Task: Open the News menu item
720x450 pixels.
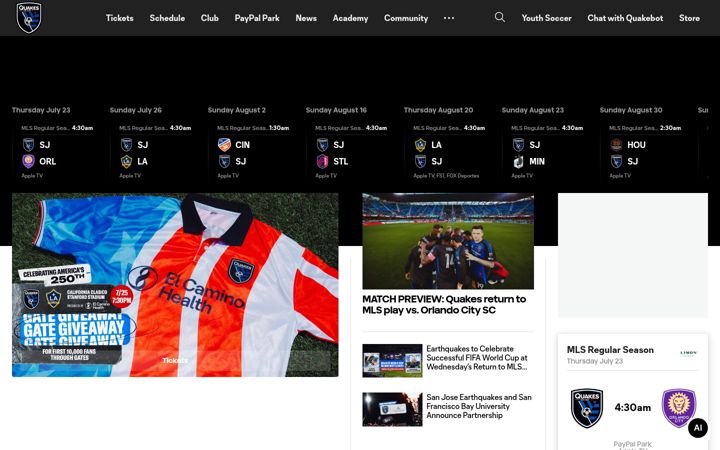Action: (306, 18)
